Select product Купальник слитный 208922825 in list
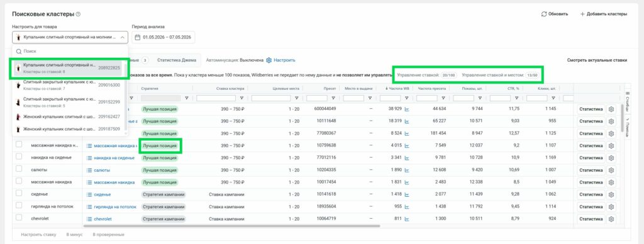 [68, 68]
